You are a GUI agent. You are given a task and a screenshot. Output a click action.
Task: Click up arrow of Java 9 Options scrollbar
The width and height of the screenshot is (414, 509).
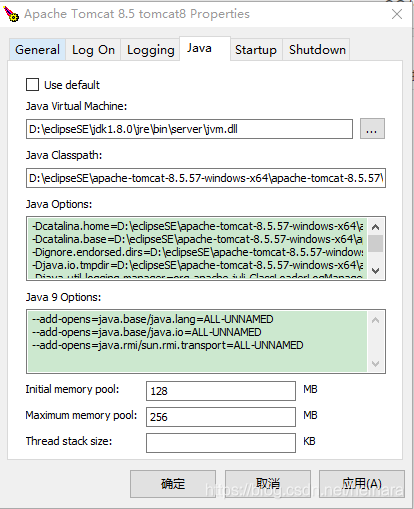(x=376, y=320)
